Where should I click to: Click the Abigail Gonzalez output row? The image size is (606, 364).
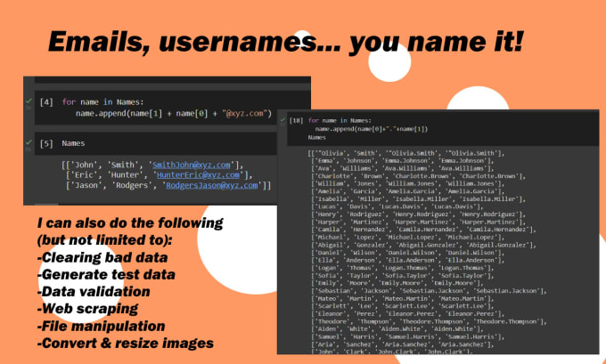(x=424, y=245)
